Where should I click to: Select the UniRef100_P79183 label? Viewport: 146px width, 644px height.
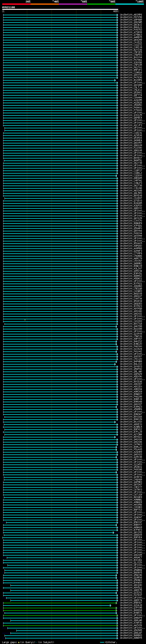click(x=131, y=110)
